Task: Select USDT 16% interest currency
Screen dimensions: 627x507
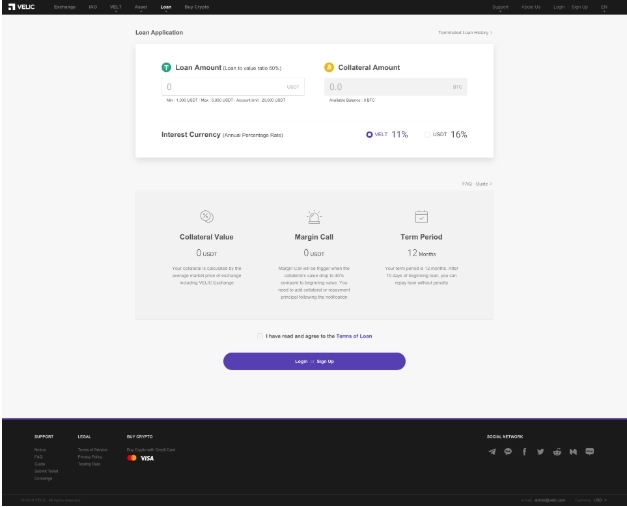Action: pyautogui.click(x=427, y=134)
